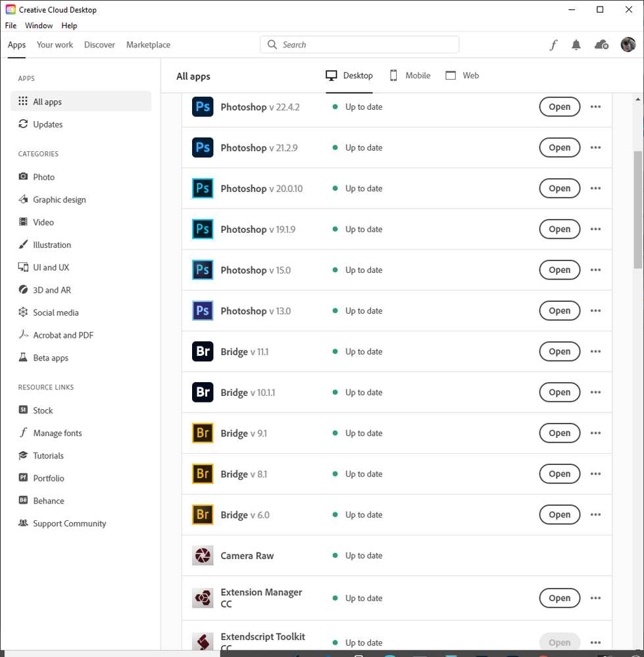Open more options for Photoshop v 21.2.9
This screenshot has width=644, height=657.
coord(595,147)
